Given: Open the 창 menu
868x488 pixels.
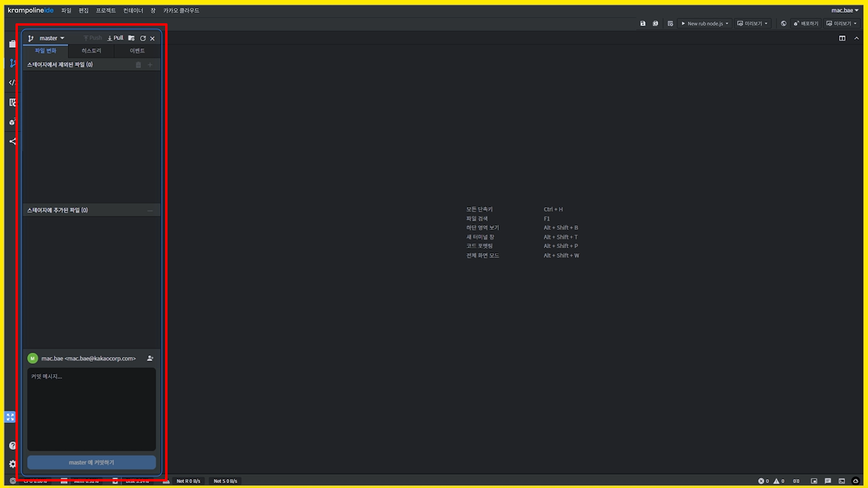Looking at the screenshot, I should click(x=153, y=10).
